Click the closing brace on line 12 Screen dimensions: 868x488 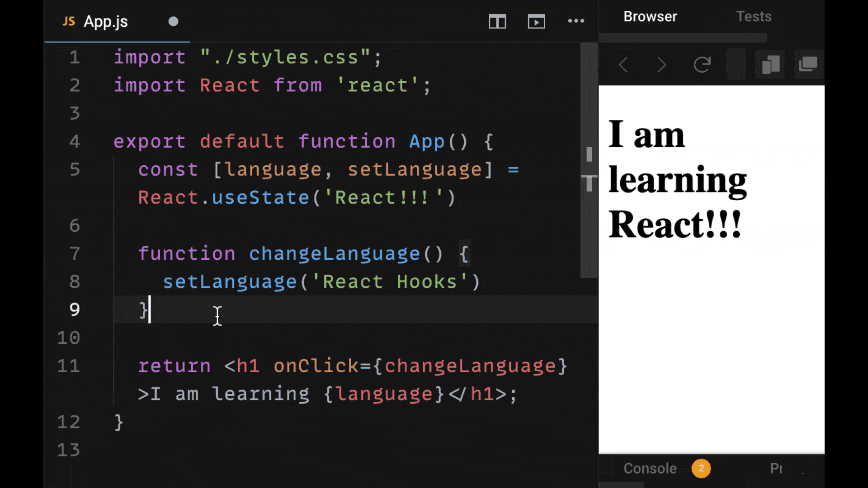click(119, 422)
